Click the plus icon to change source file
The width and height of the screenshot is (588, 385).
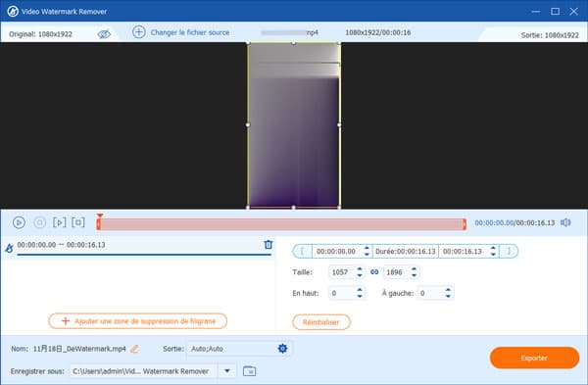click(x=139, y=32)
